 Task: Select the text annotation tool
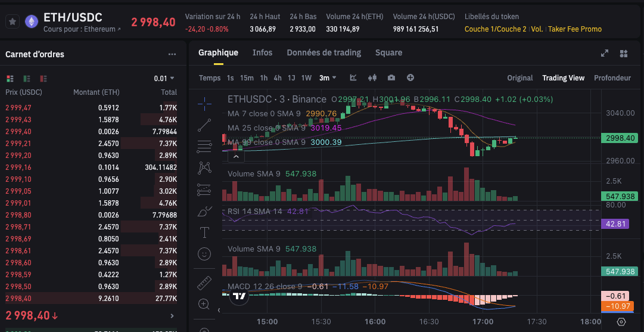click(204, 232)
